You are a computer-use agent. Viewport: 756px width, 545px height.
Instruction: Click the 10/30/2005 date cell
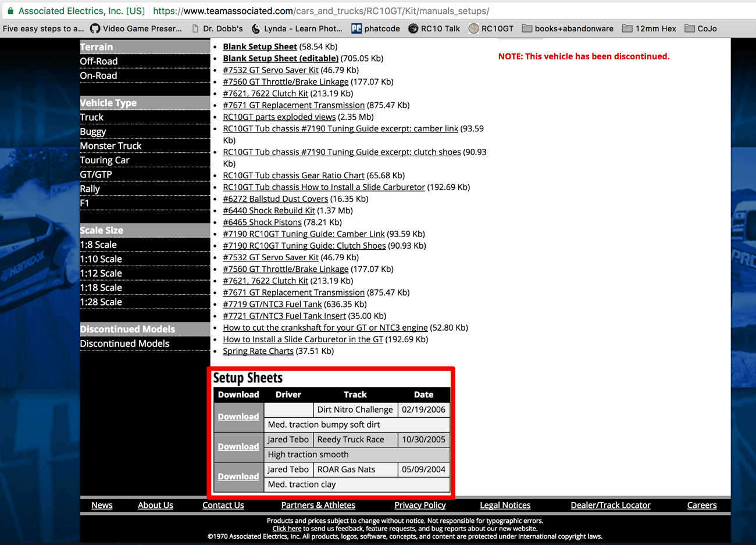point(423,440)
